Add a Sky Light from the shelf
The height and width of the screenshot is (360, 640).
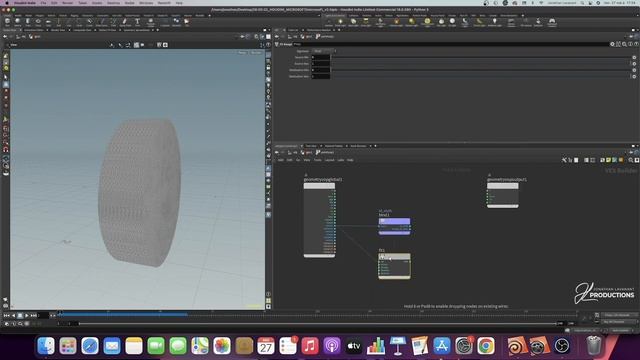point(441,22)
